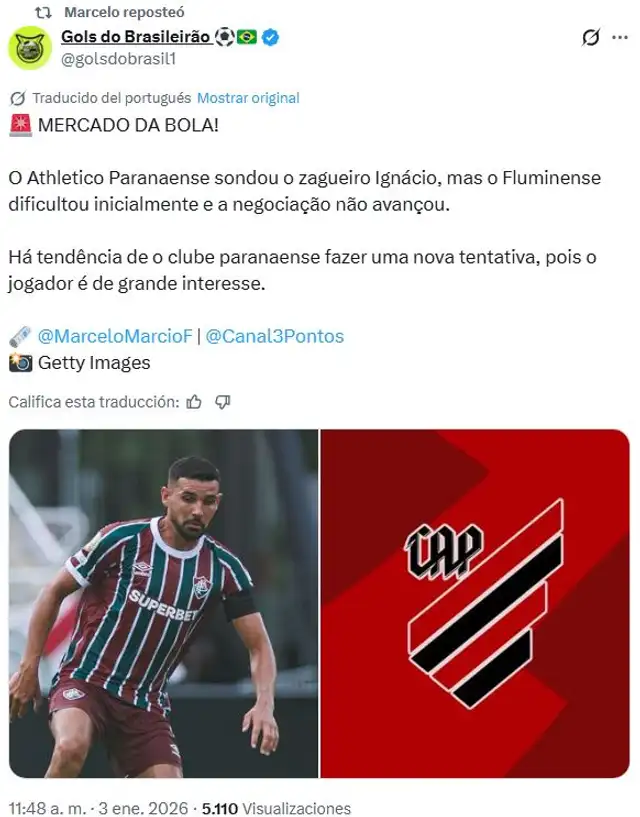Screen dimensions: 640x817
Task: Click the 5.110 Visualizaciones count
Action: click(x=276, y=808)
